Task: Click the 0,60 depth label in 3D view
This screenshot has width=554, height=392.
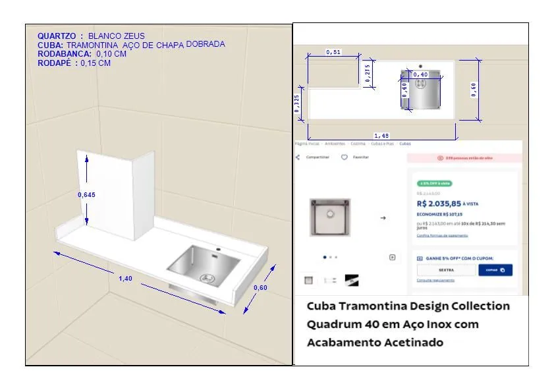Action: [260, 288]
